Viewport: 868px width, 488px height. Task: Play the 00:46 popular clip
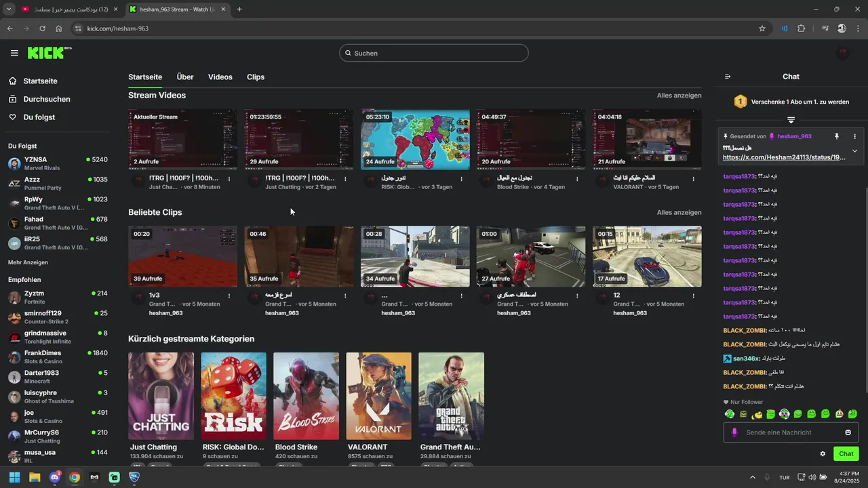tap(298, 256)
